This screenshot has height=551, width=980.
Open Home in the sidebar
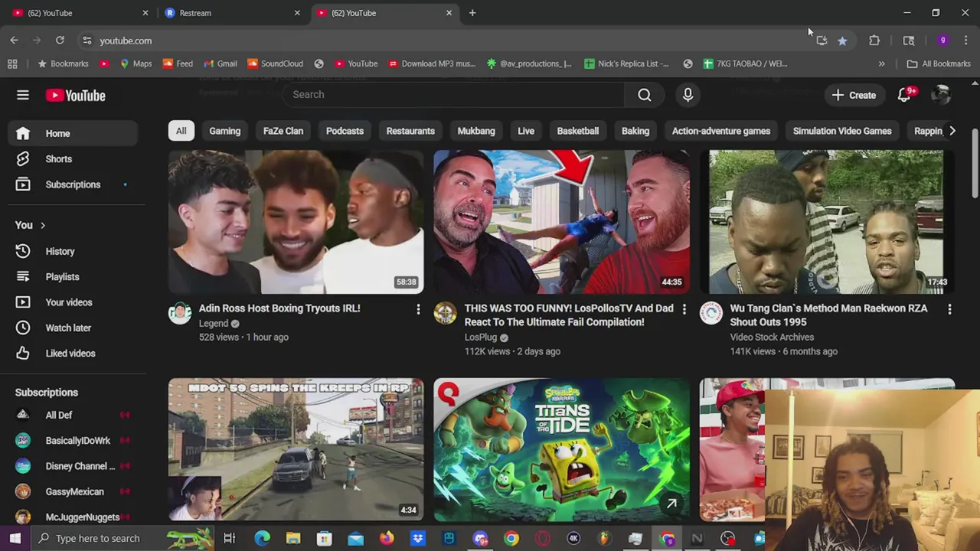pyautogui.click(x=73, y=133)
